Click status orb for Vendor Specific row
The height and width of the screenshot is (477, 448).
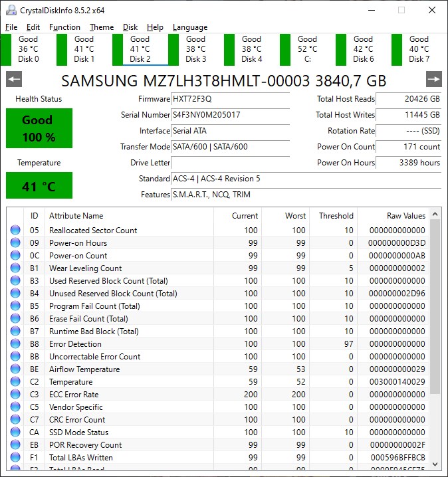click(15, 407)
